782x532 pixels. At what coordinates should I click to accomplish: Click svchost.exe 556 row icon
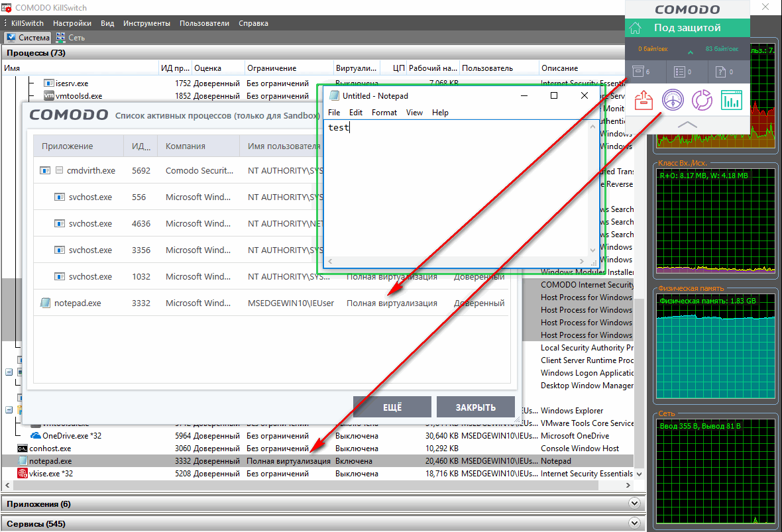pos(60,197)
